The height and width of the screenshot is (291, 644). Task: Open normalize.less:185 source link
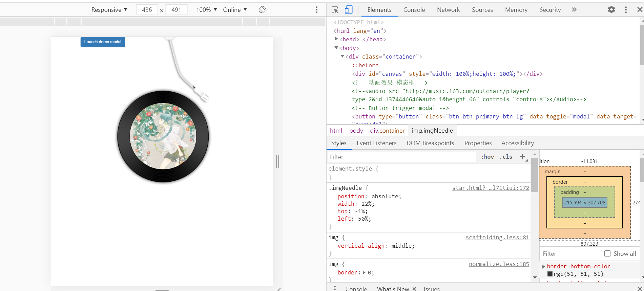point(499,264)
